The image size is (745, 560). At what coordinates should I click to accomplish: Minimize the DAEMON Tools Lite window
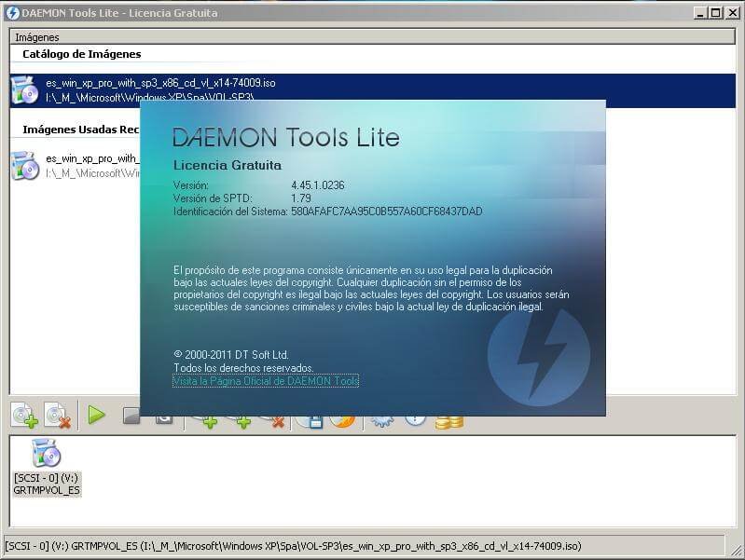(700, 13)
